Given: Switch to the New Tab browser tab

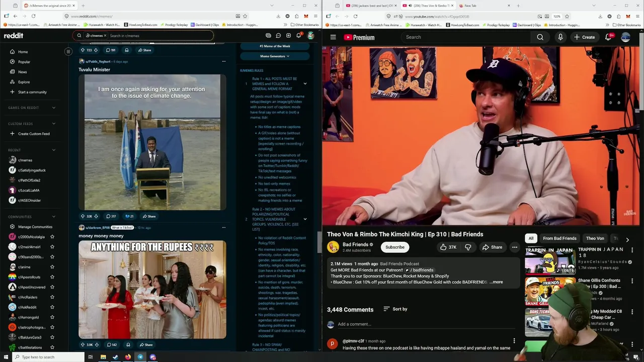Looking at the screenshot, I should (x=486, y=6).
